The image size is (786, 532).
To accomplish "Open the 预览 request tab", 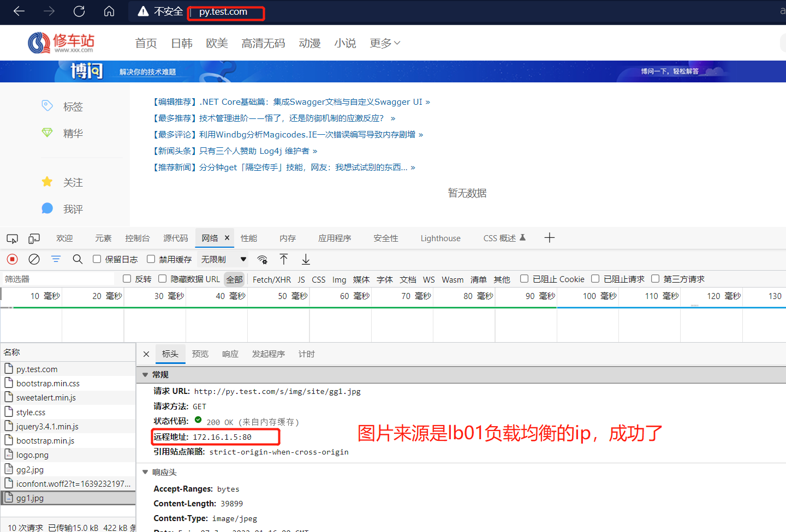I will tap(200, 354).
